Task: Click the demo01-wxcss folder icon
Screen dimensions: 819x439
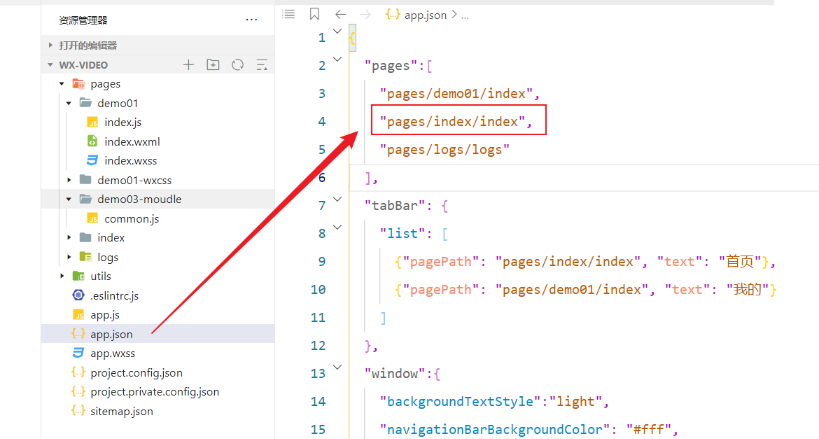Action: click(x=86, y=180)
